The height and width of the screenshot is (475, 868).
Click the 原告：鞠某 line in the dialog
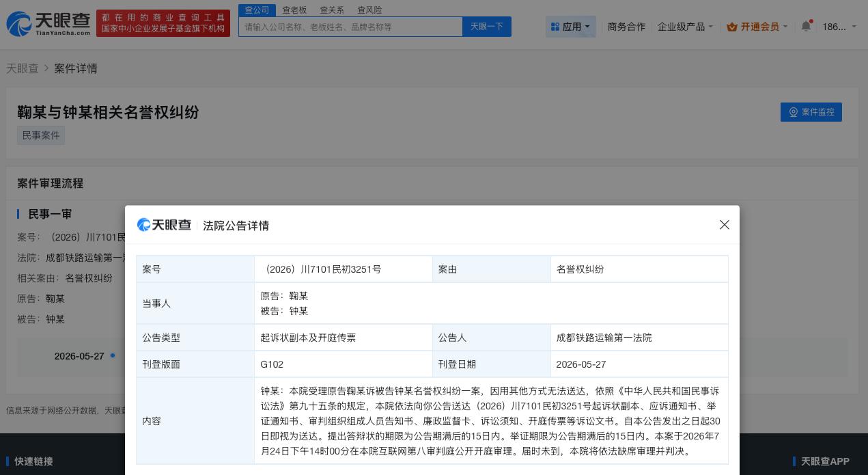point(284,296)
